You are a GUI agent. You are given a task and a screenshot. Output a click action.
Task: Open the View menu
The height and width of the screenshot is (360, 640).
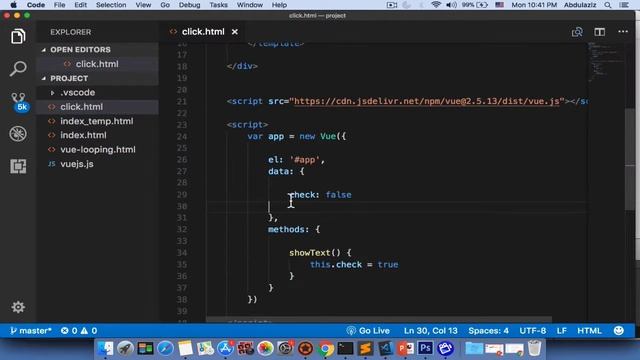pyautogui.click(x=143, y=5)
